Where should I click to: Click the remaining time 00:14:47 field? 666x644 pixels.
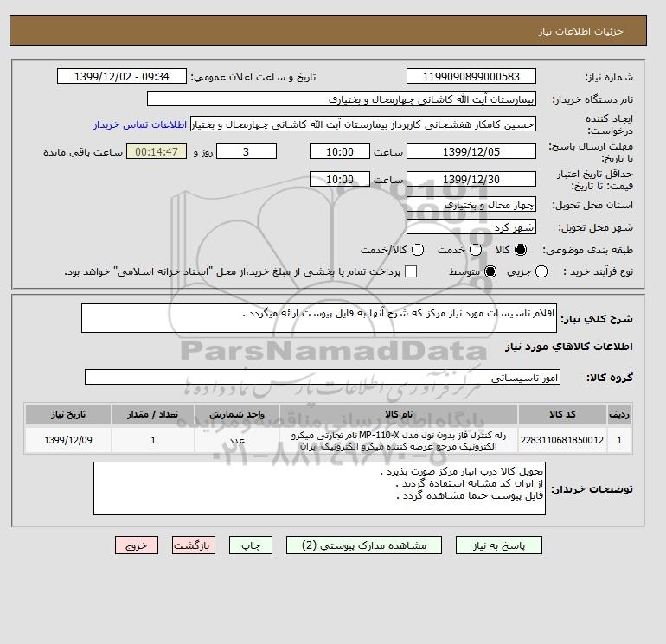(157, 151)
